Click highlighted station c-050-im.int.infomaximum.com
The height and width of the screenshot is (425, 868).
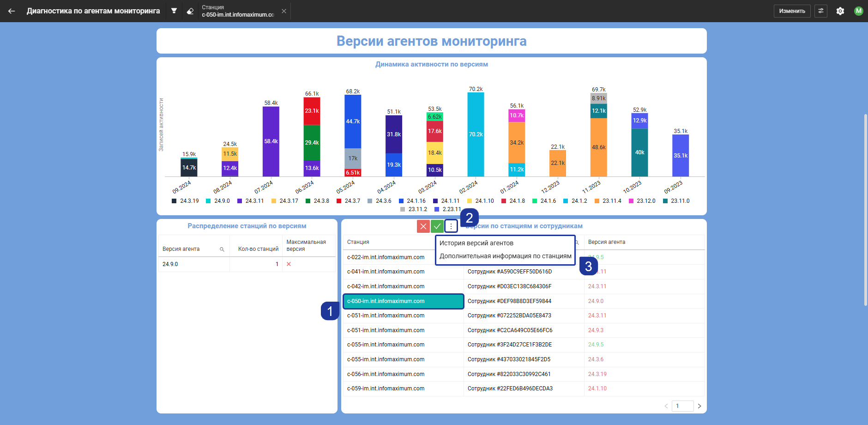pos(404,301)
